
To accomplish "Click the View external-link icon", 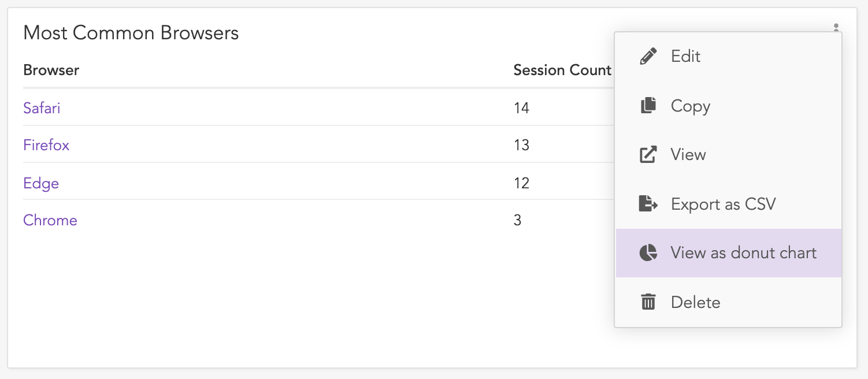I will coord(648,155).
